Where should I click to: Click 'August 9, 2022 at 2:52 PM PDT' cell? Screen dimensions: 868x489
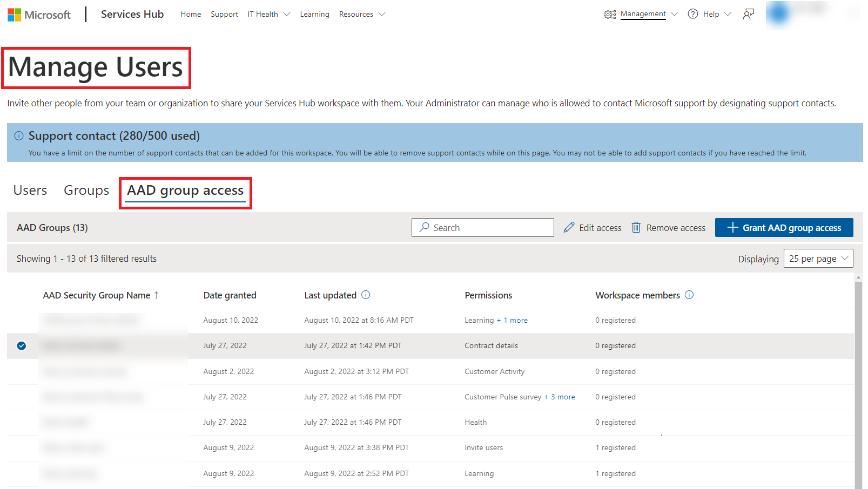(356, 473)
